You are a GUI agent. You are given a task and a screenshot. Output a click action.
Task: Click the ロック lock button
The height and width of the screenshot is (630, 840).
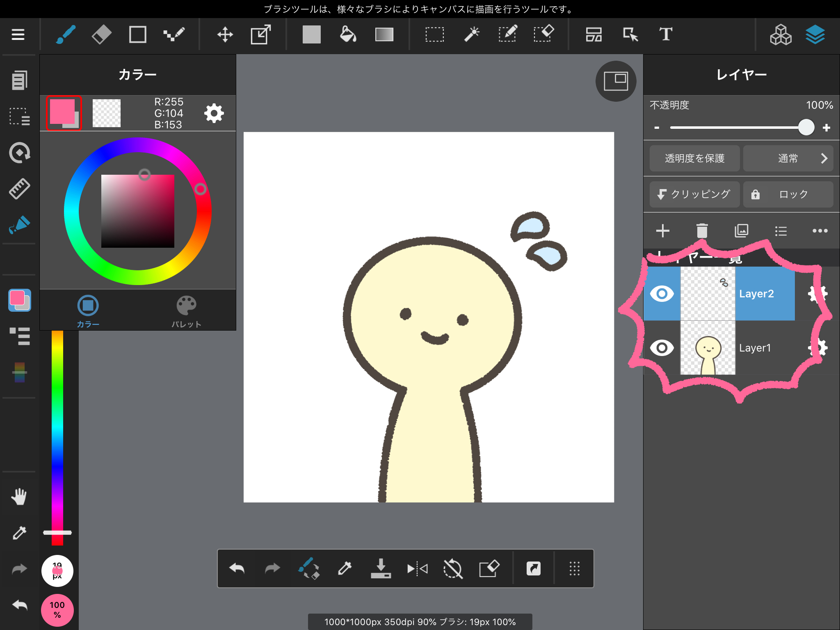tap(788, 194)
